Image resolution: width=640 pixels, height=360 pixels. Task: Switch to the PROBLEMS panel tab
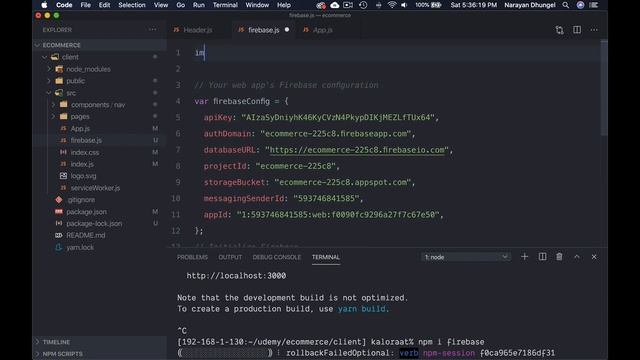(x=192, y=257)
